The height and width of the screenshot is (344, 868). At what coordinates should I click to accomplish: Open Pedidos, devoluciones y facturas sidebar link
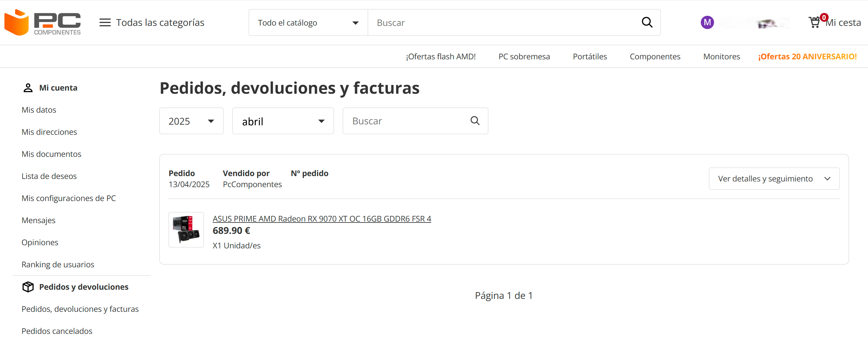pyautogui.click(x=80, y=309)
